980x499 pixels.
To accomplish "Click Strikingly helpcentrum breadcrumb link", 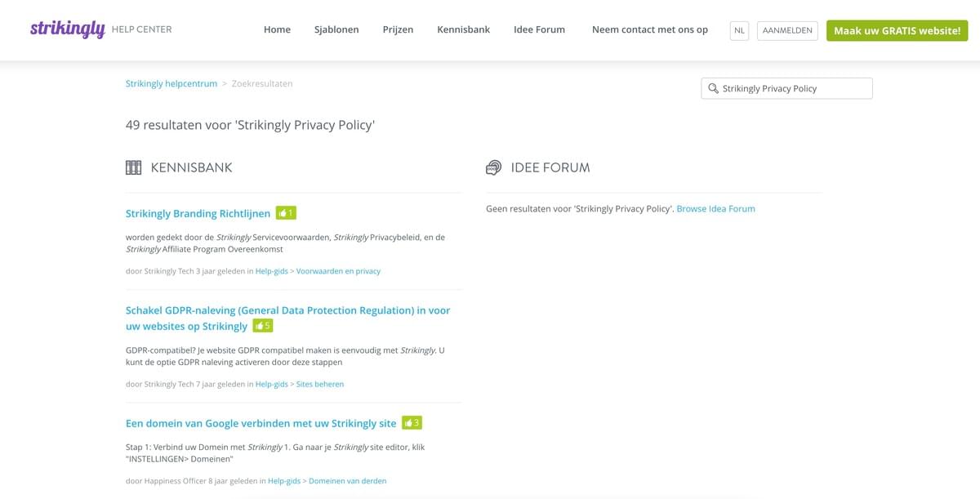I will (x=171, y=83).
